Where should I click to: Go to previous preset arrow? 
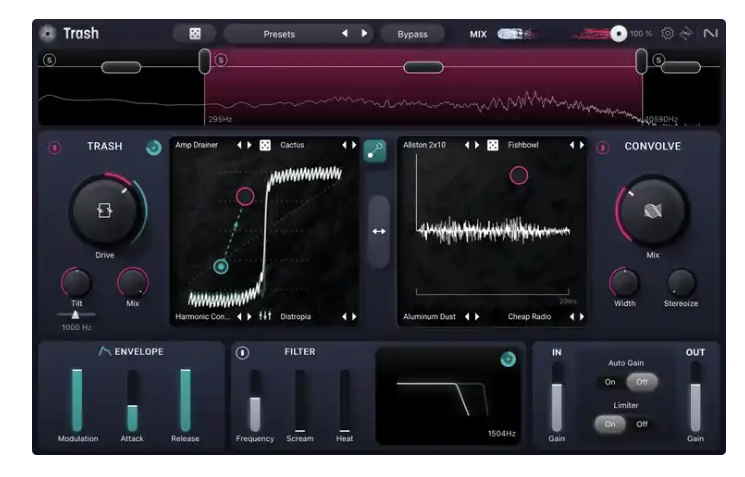coord(345,33)
